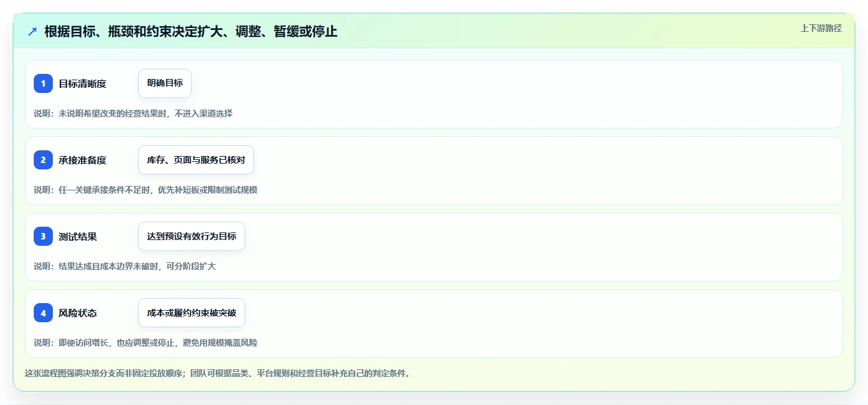Click the 风险状态 label
The height and width of the screenshot is (405, 868).
pos(78,313)
